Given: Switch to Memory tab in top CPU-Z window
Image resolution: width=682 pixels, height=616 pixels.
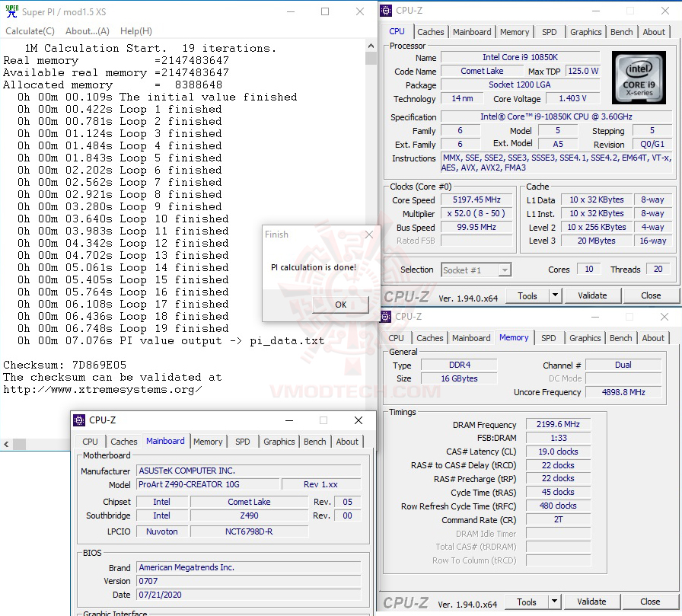Looking at the screenshot, I should point(515,32).
